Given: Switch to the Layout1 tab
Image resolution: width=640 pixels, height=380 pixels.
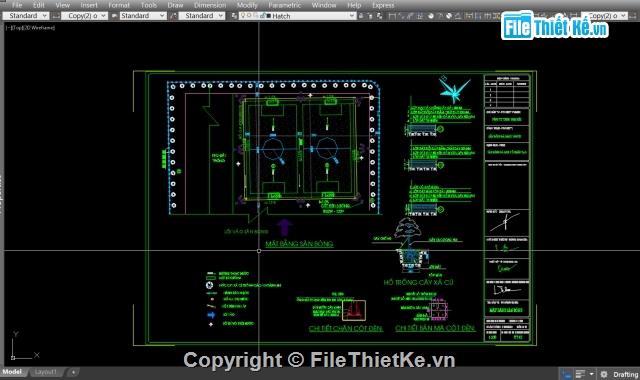Looking at the screenshot, I should click(46, 372).
